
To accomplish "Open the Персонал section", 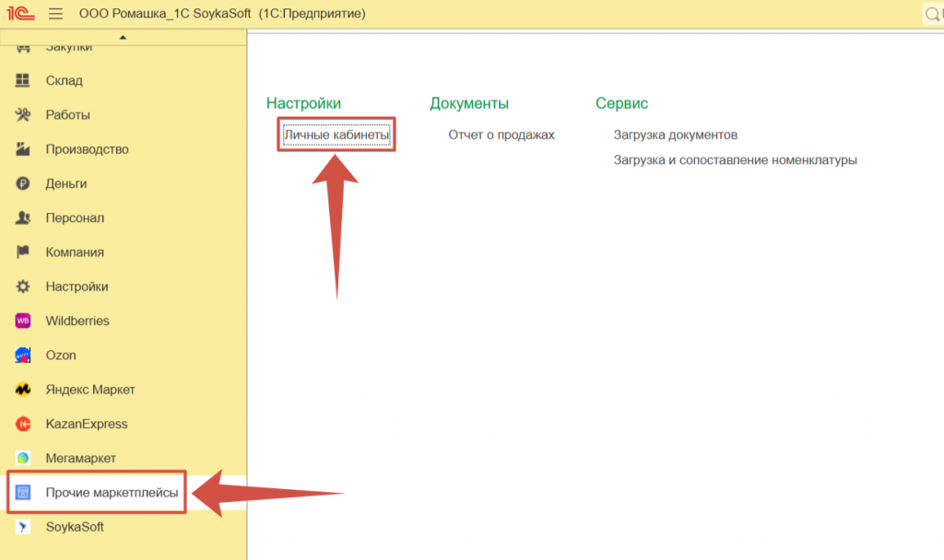I will pyautogui.click(x=74, y=218).
